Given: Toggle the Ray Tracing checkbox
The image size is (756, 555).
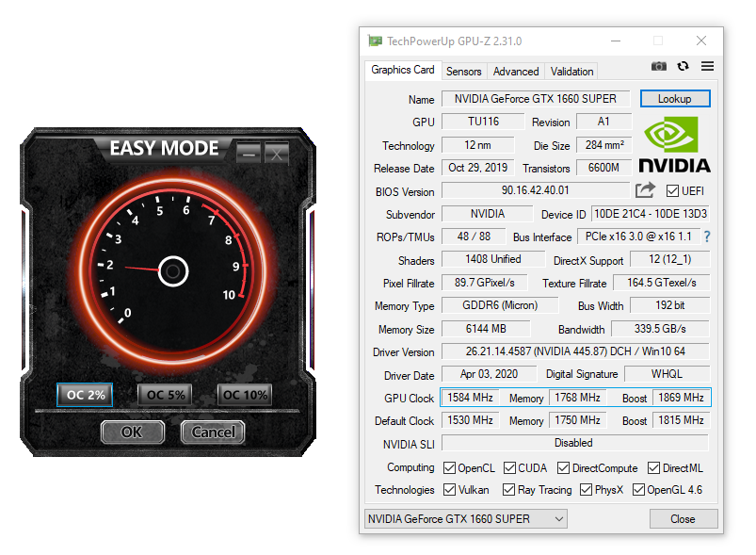Looking at the screenshot, I should tap(508, 489).
